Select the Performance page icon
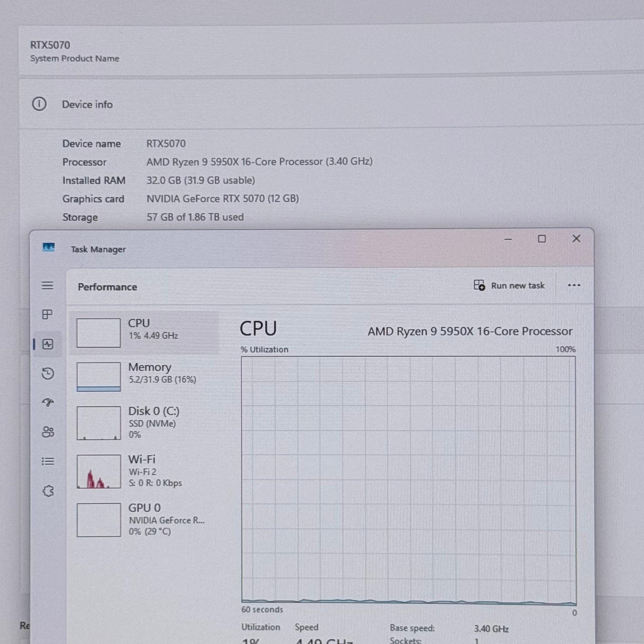Viewport: 644px width, 644px height. [48, 344]
